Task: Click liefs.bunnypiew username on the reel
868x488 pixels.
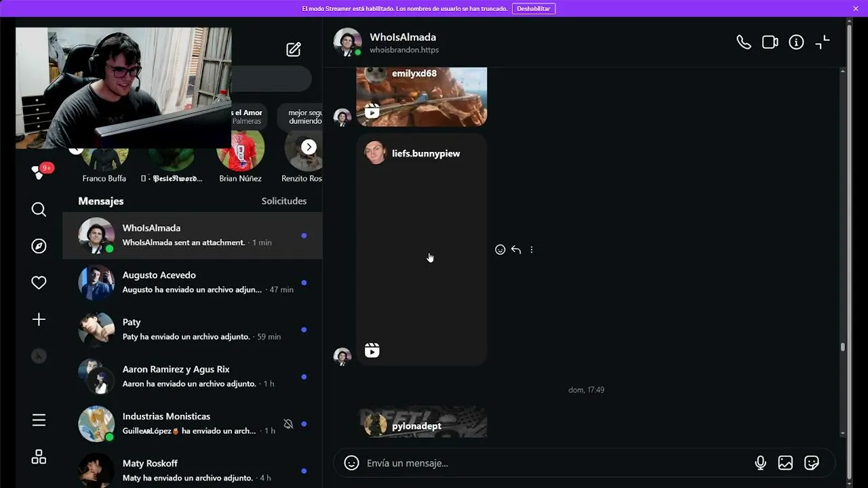Action: 426,154
